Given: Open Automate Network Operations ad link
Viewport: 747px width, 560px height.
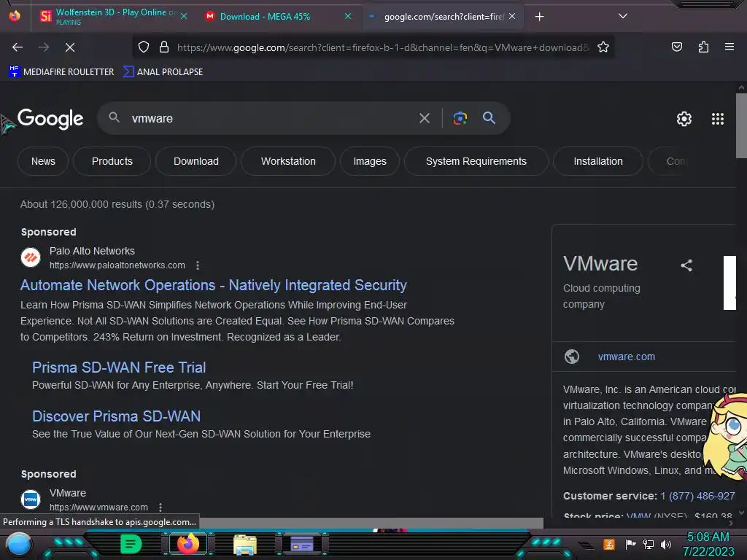Looking at the screenshot, I should click(214, 285).
